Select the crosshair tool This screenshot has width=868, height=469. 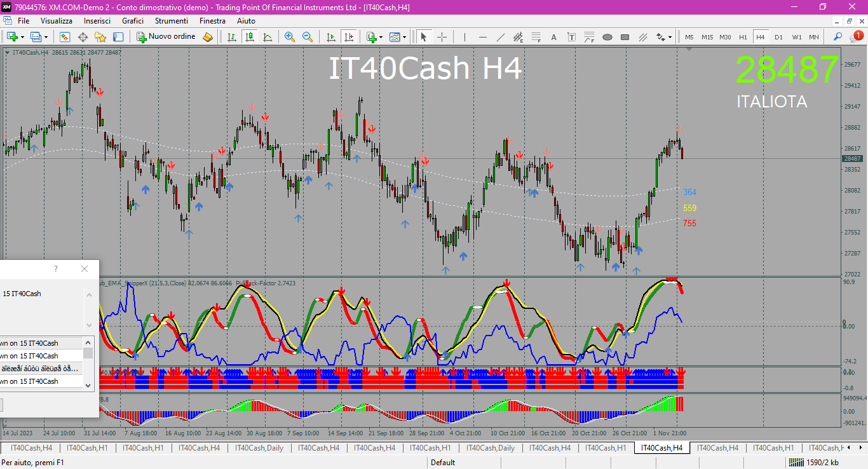tap(442, 37)
